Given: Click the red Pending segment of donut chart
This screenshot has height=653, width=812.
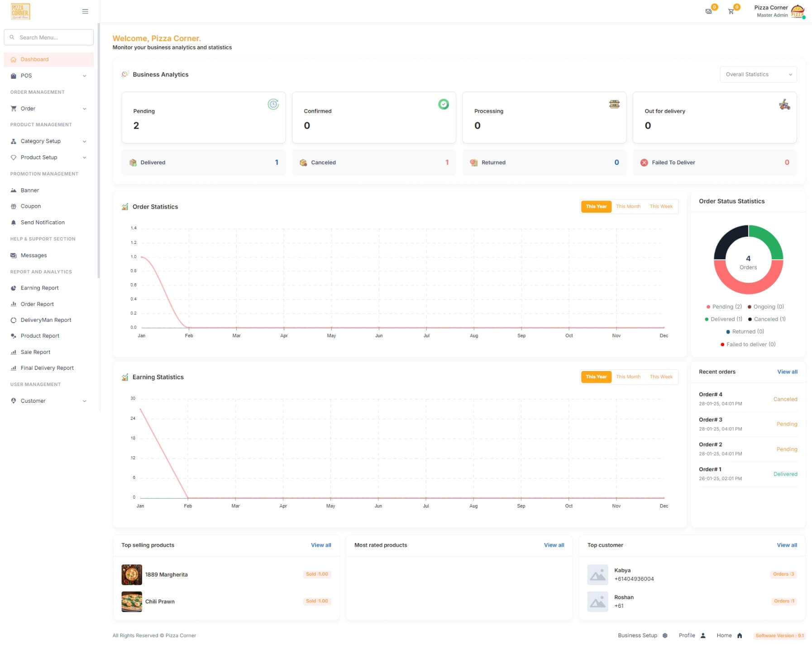Looking at the screenshot, I should pyautogui.click(x=748, y=281).
